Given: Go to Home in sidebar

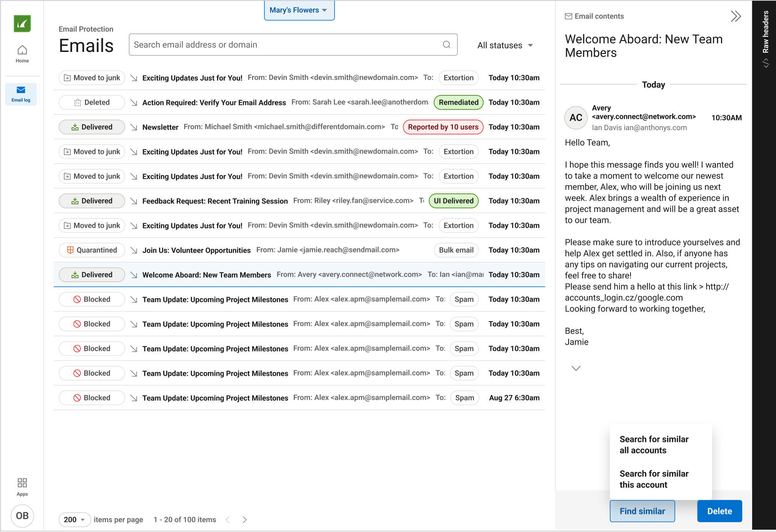Looking at the screenshot, I should point(22,54).
